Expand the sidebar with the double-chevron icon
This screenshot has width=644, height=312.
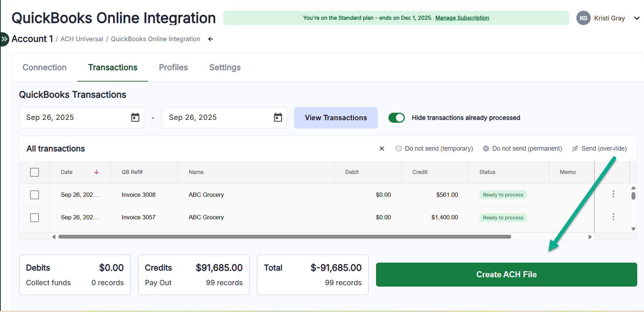pos(4,39)
